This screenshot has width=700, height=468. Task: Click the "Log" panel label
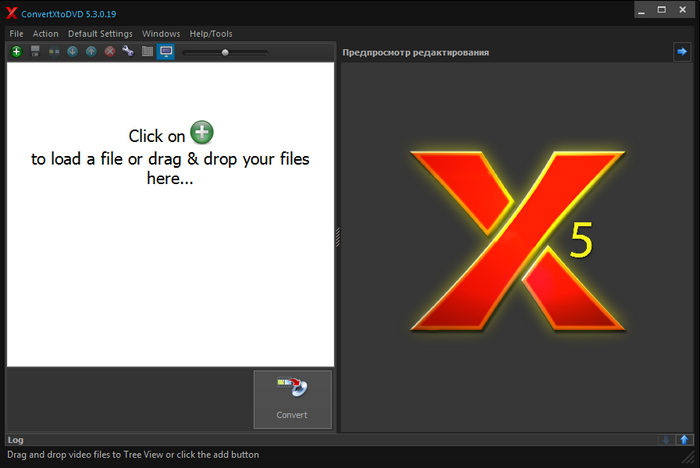15,440
